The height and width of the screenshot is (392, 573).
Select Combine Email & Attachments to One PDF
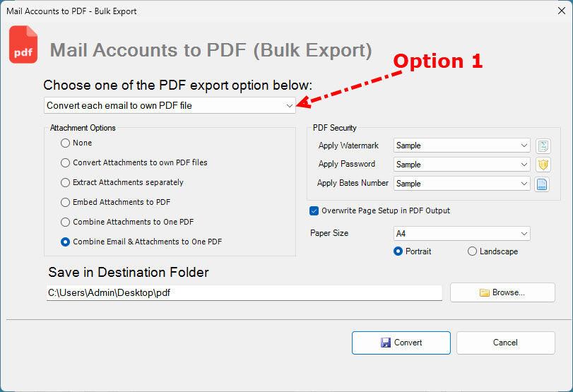66,242
